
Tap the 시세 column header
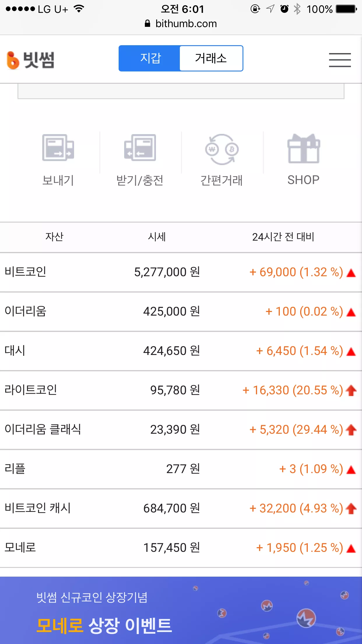[157, 237]
